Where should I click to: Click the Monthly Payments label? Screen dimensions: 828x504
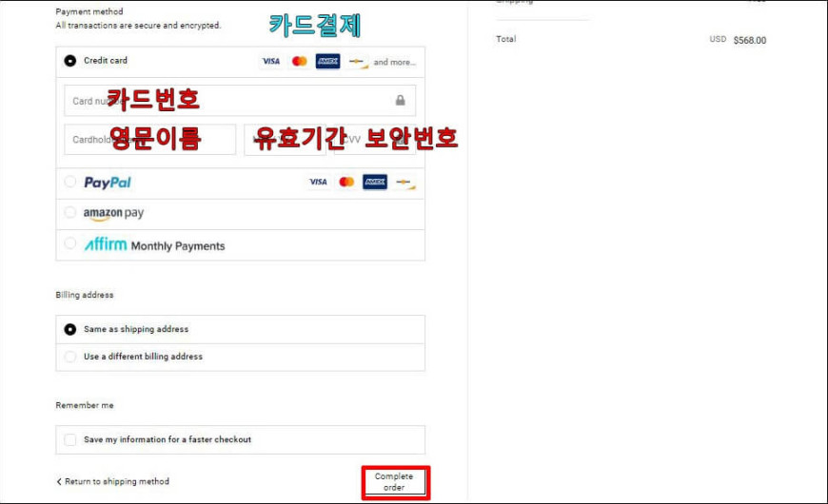coord(178,246)
